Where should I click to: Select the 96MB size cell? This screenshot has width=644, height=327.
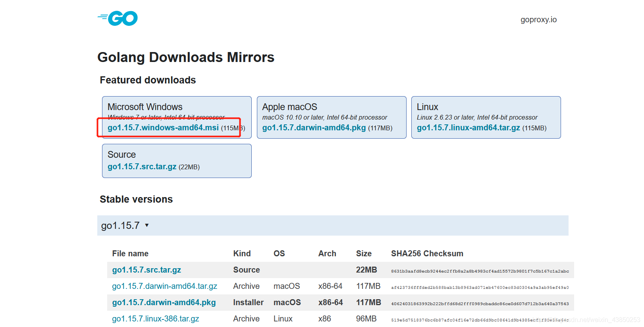coord(366,319)
